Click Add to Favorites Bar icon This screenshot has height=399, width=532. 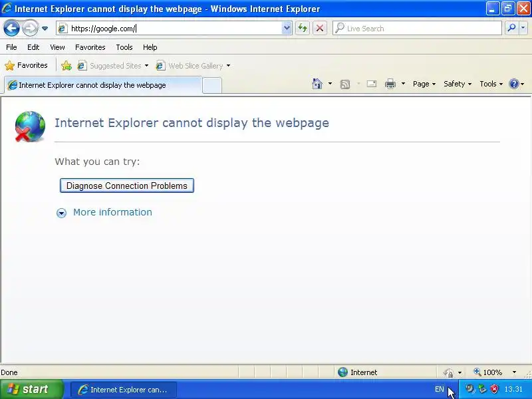point(66,65)
